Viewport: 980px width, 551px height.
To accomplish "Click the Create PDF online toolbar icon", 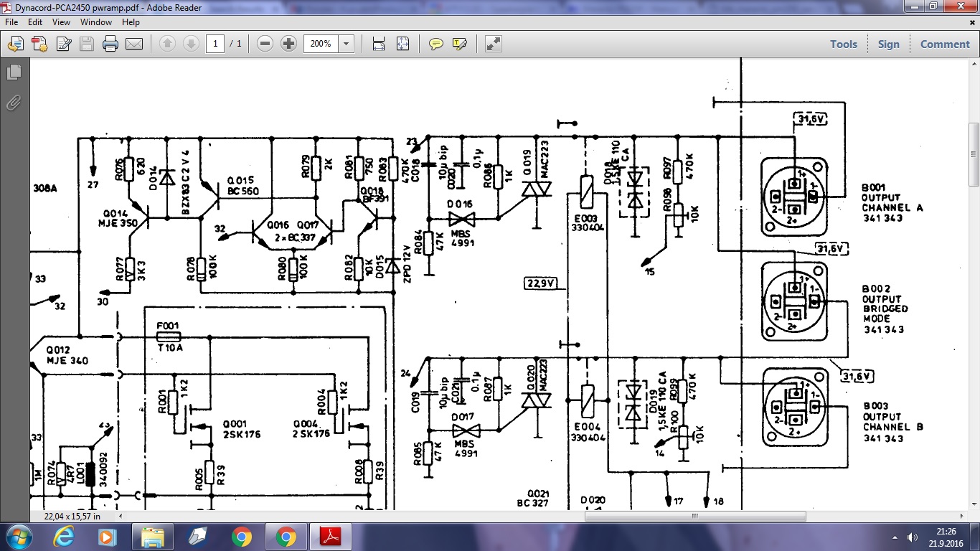I will tap(15, 44).
